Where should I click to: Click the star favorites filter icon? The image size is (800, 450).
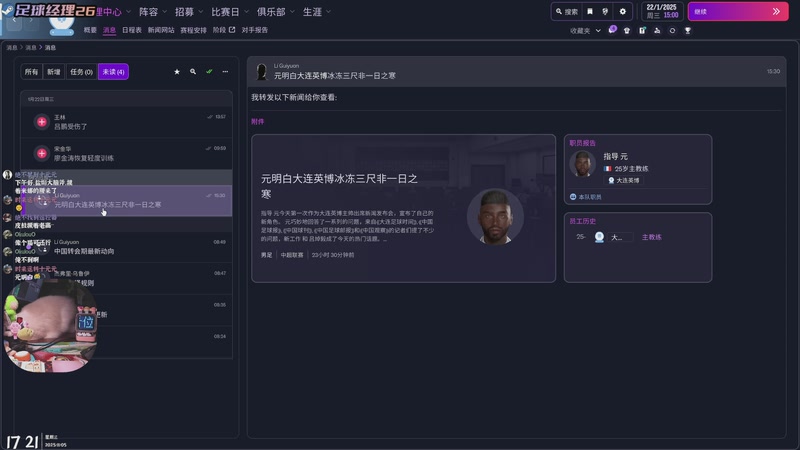tap(177, 72)
